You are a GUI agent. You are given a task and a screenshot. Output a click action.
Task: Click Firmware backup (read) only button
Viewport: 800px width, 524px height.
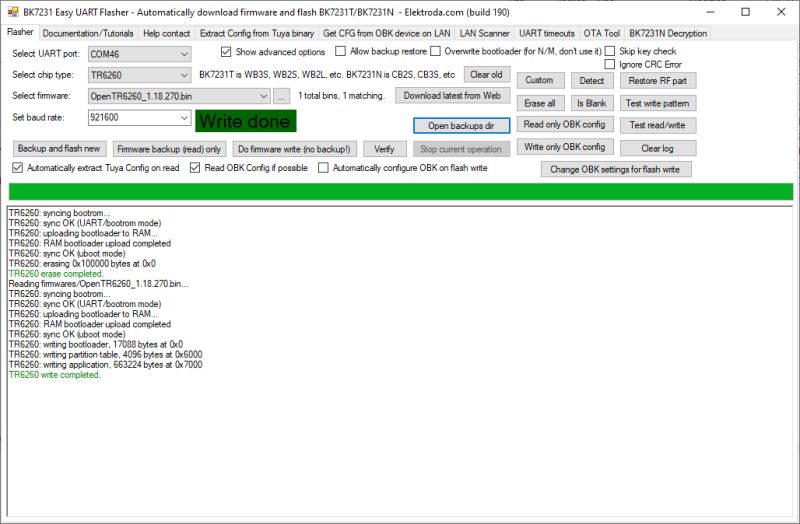pyautogui.click(x=169, y=149)
